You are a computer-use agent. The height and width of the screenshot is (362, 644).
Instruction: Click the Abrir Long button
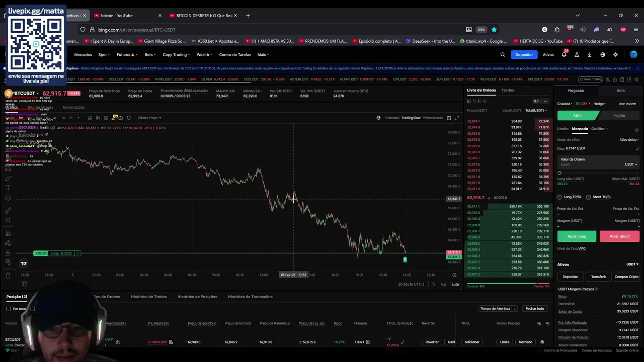[577, 236]
